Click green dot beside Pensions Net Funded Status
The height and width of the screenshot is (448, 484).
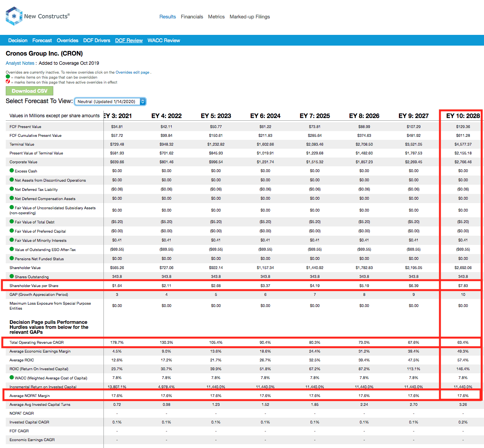(x=11, y=258)
